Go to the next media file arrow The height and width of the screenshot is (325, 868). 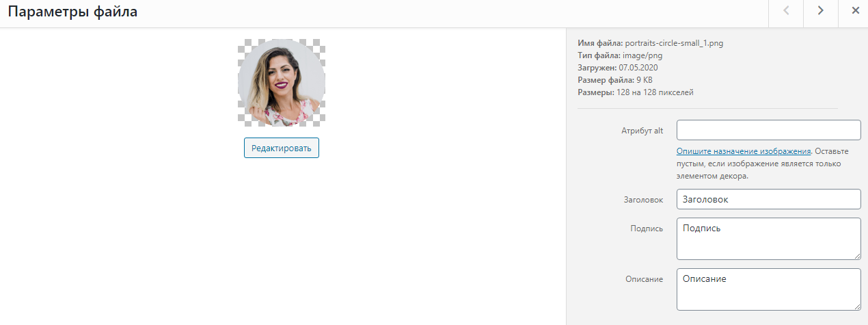821,10
